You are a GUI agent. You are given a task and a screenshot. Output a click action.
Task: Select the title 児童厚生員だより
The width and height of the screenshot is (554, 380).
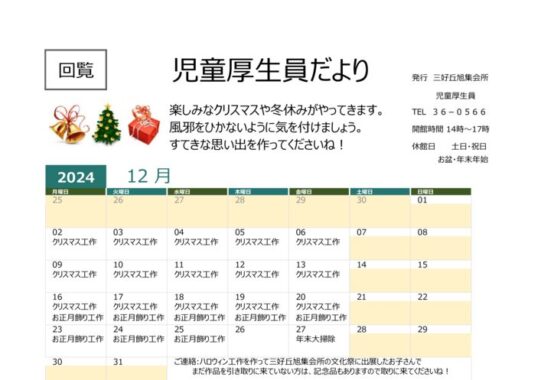point(271,71)
